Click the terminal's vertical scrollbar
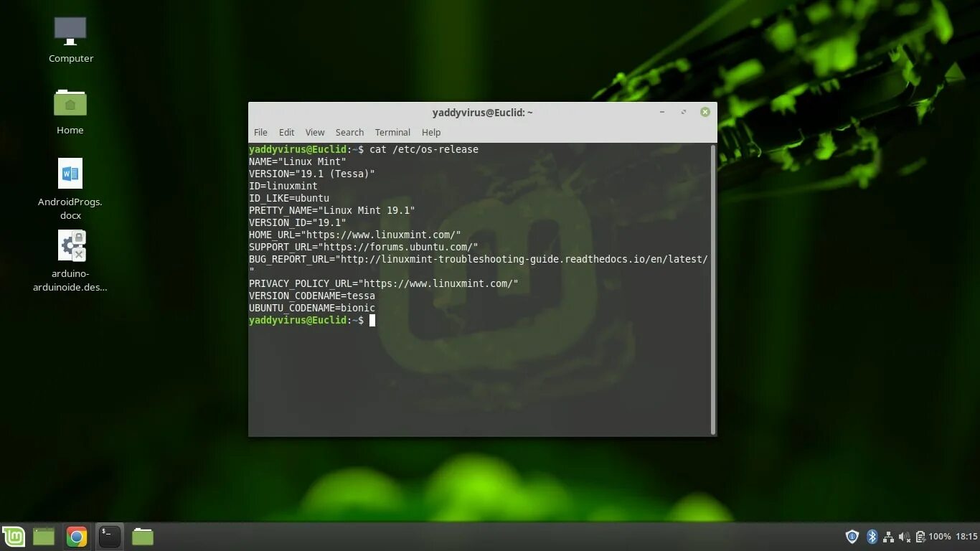The width and height of the screenshot is (980, 551). click(x=713, y=289)
